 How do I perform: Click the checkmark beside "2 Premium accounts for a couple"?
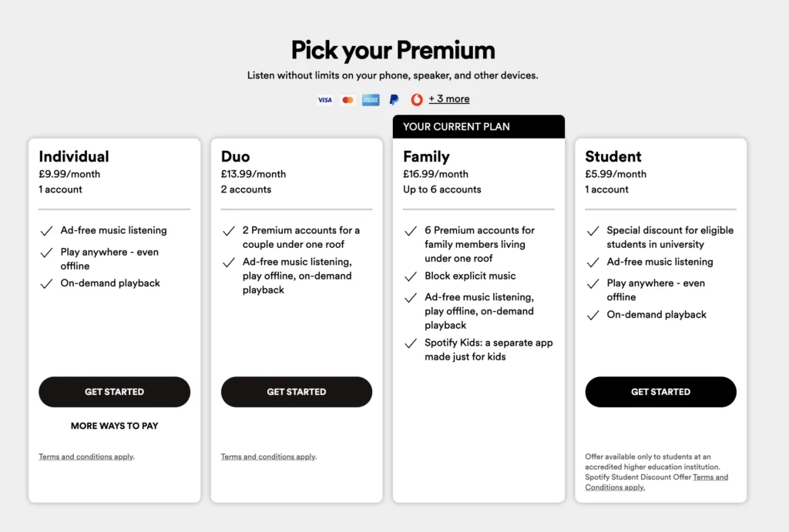(229, 229)
